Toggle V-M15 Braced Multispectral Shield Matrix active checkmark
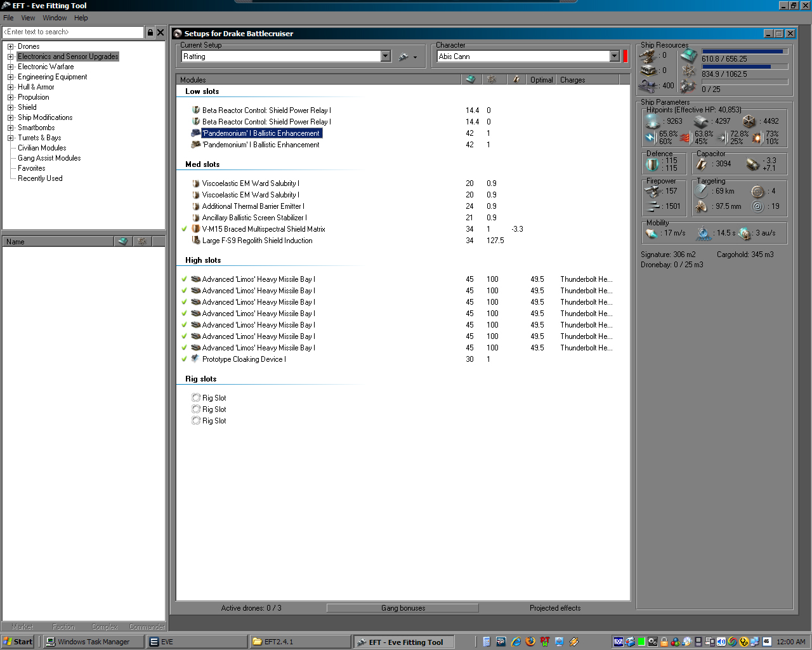 (x=184, y=229)
